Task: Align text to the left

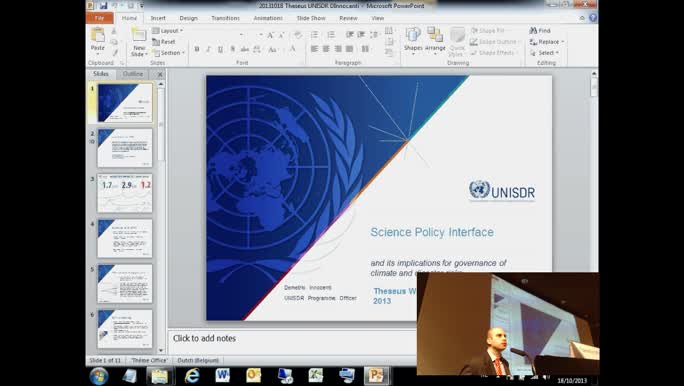Action: [x=314, y=49]
